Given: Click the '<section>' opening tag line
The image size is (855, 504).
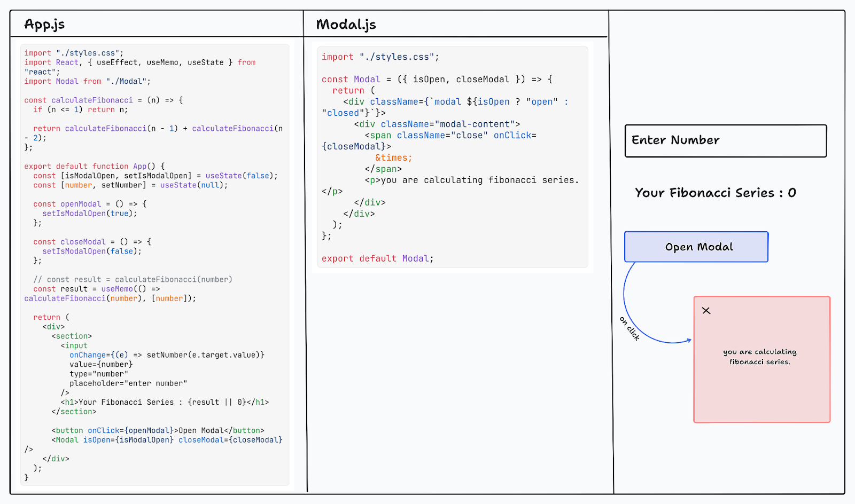Looking at the screenshot, I should point(72,336).
